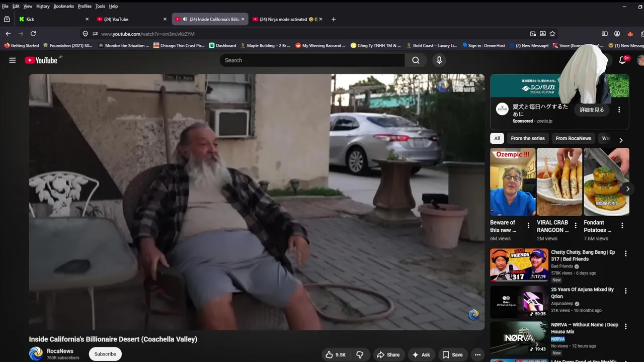Click the YouTube search input field

[312, 60]
